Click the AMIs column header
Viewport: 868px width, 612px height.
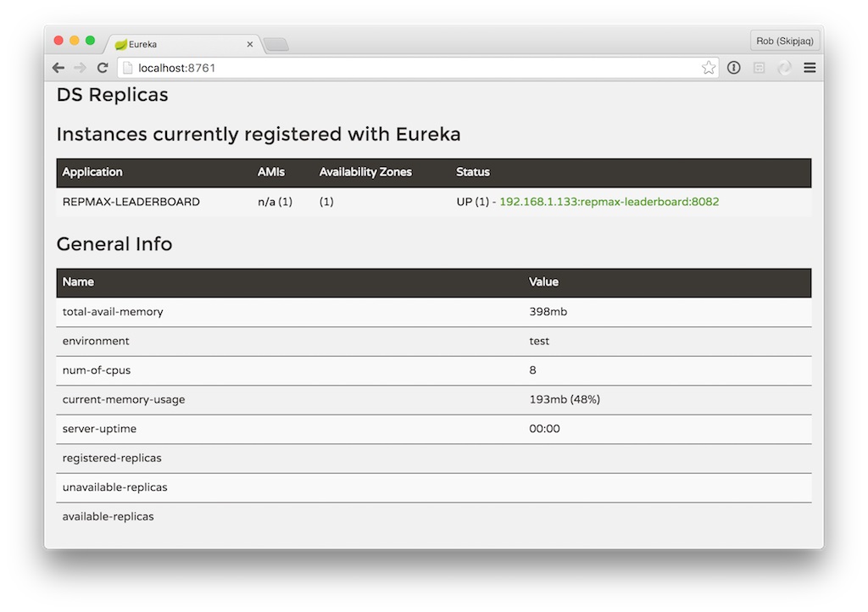(x=270, y=172)
